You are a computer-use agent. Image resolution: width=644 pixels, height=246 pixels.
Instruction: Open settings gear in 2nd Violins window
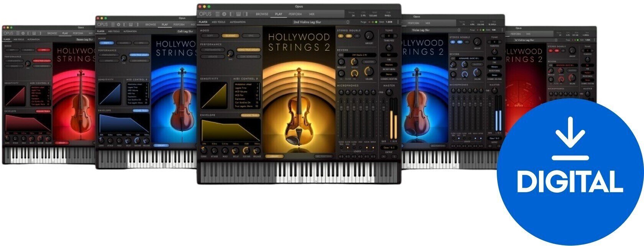coord(224,14)
